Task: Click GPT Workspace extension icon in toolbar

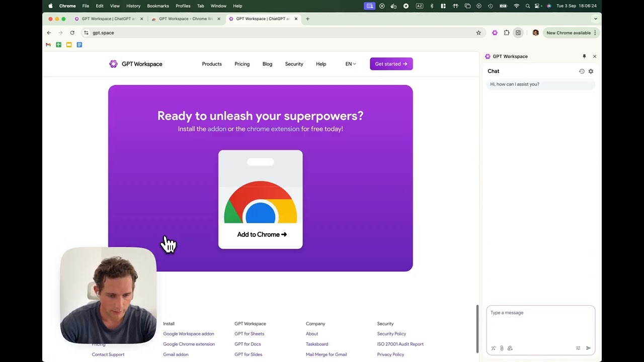Action: click(495, 33)
